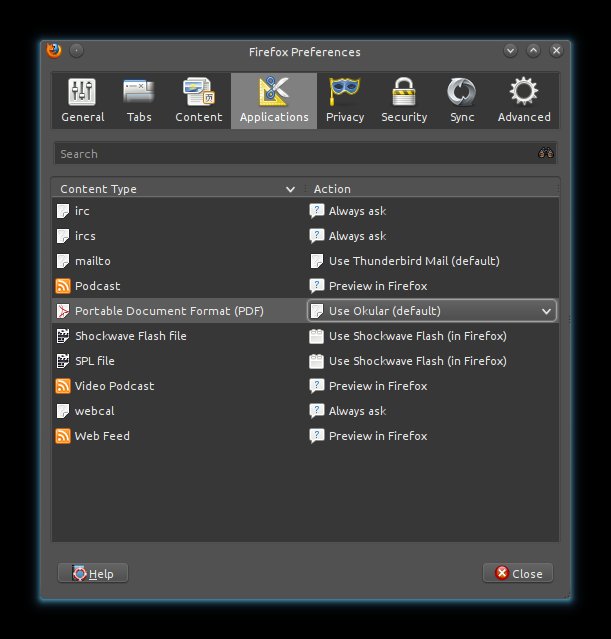Click the SPL file type icon
The height and width of the screenshot is (639, 611).
(63, 361)
